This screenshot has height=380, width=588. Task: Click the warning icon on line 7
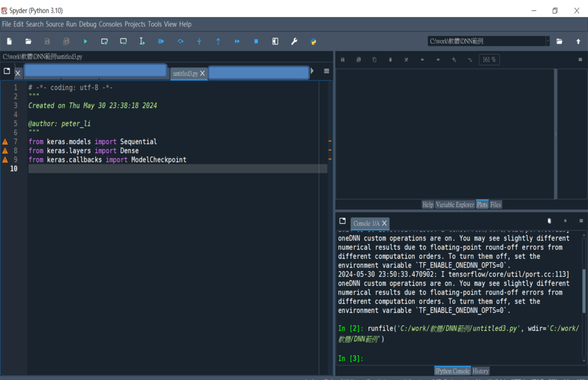[5, 141]
